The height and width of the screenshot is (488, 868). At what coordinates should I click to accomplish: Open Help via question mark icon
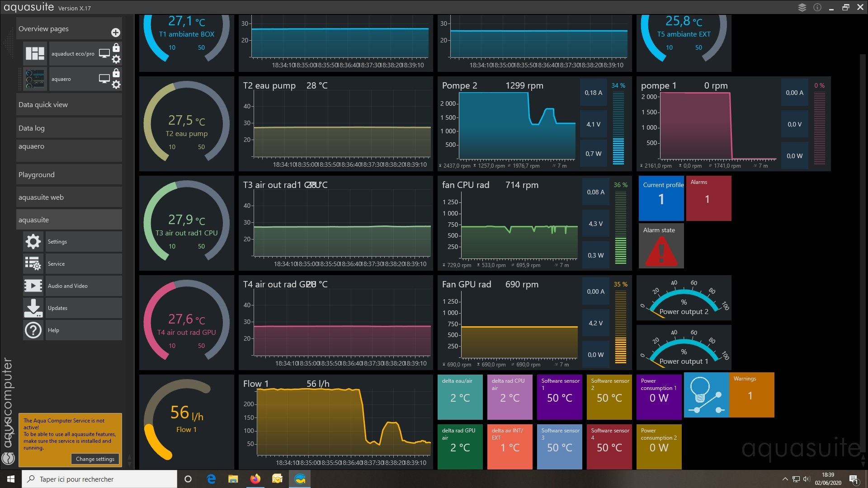point(33,330)
